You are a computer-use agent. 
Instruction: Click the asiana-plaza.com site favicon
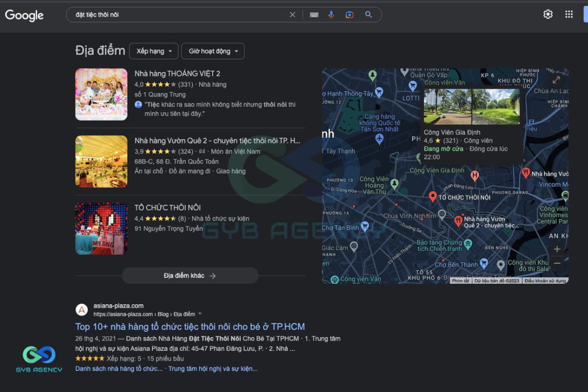(82, 310)
